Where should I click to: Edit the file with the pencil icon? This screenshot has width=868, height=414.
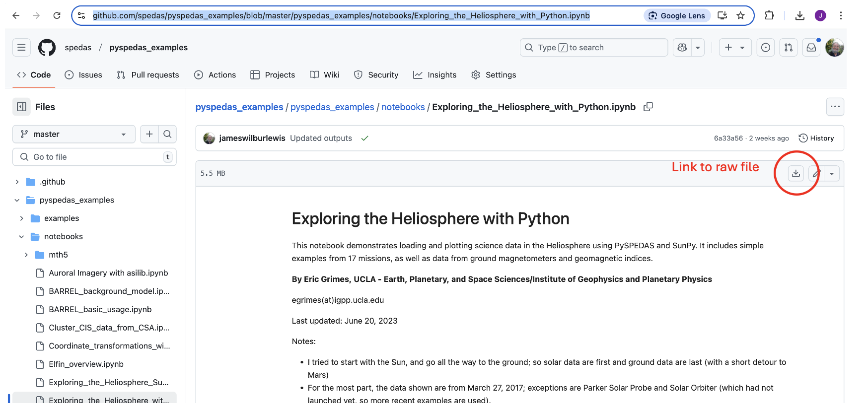[x=816, y=173]
